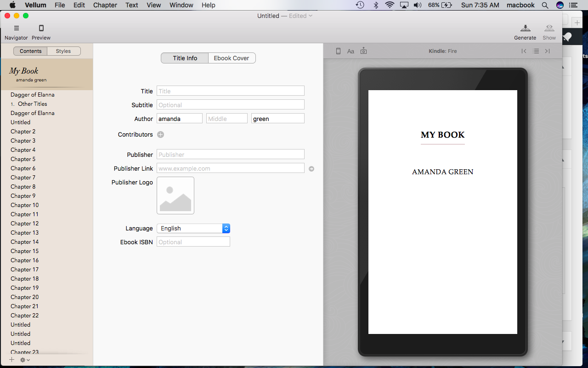Open the Chapter menu
Image resolution: width=588 pixels, height=368 pixels.
pyautogui.click(x=105, y=5)
